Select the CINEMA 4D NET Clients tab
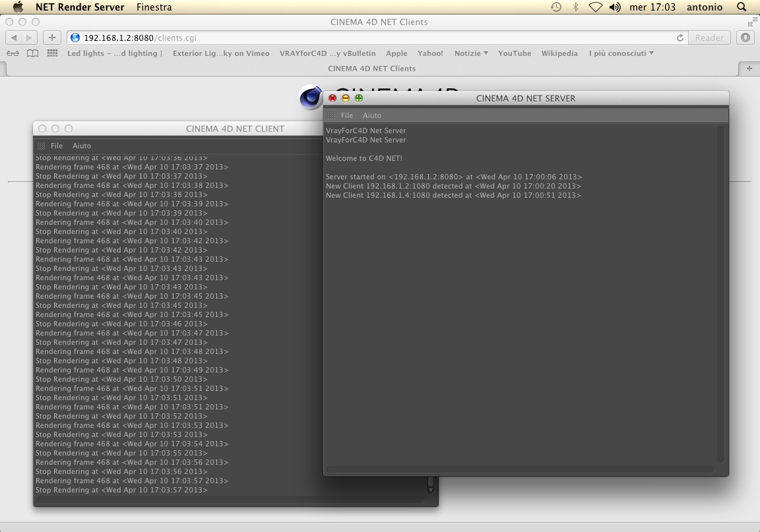The height and width of the screenshot is (532, 760). pos(372,69)
